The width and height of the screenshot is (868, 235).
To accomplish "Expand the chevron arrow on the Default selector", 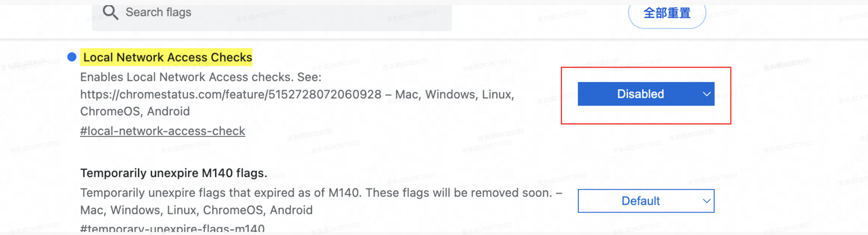I will tap(707, 201).
